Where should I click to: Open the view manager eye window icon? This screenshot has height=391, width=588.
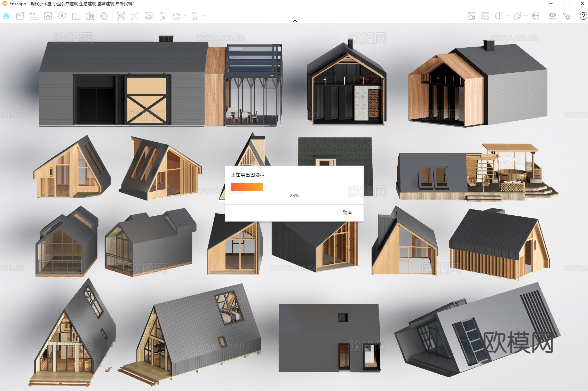[x=48, y=16]
